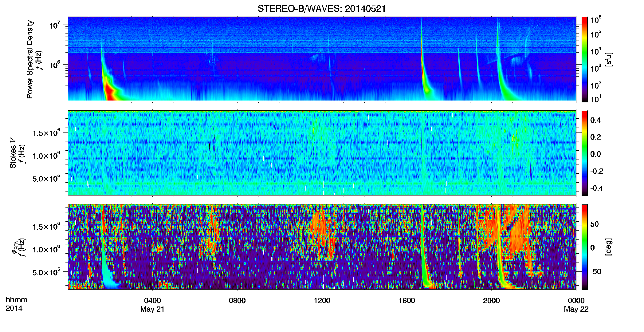Select the hhmm time format label
Screen dimensions: 644x332
click(x=17, y=300)
